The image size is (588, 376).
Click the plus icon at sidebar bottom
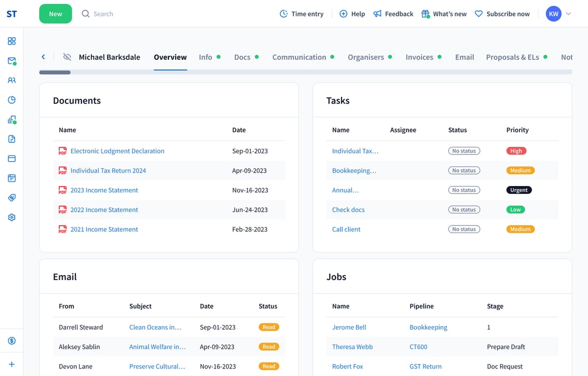pyautogui.click(x=11, y=364)
